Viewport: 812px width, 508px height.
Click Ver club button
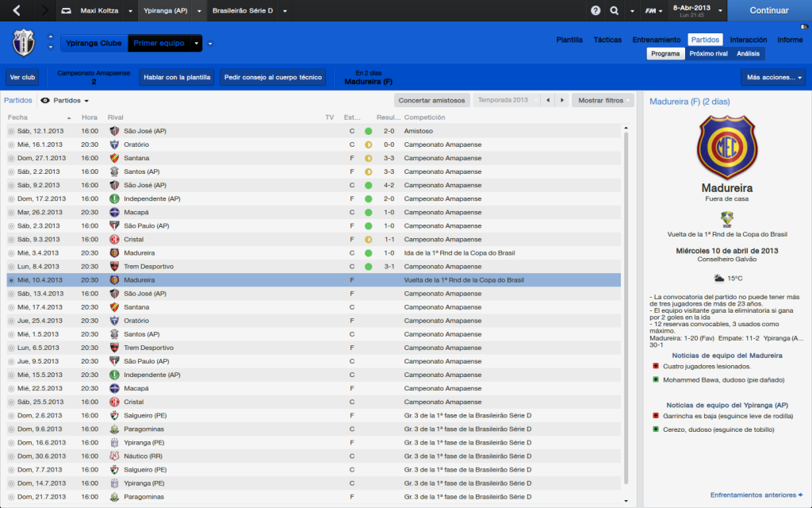point(22,77)
